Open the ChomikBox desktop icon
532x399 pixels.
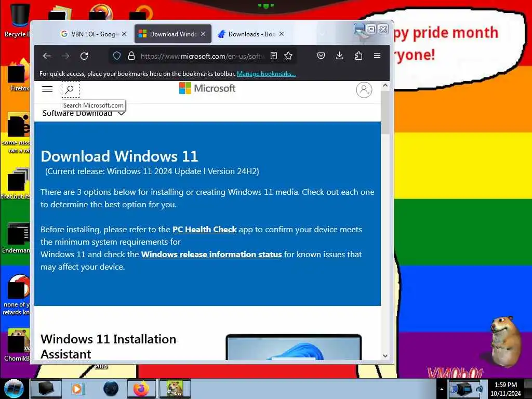point(17,344)
